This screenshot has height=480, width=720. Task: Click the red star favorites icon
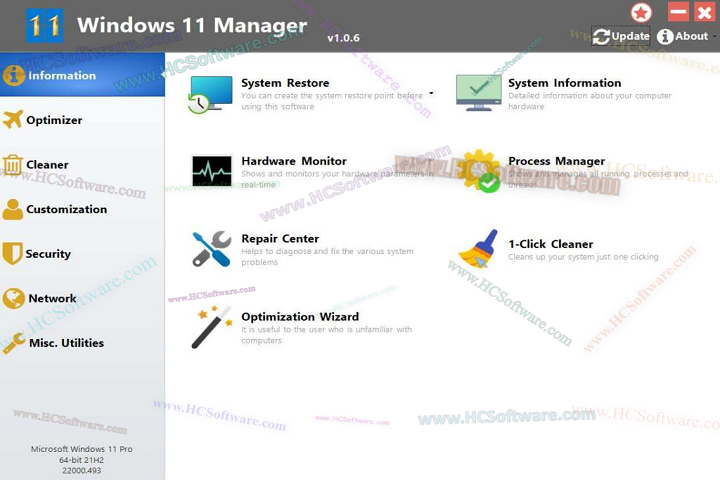641,12
